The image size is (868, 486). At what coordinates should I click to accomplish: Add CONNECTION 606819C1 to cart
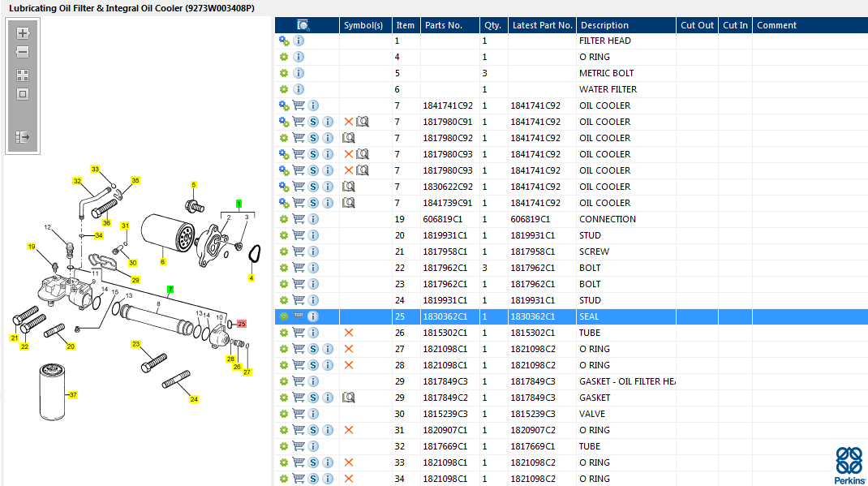coord(299,219)
